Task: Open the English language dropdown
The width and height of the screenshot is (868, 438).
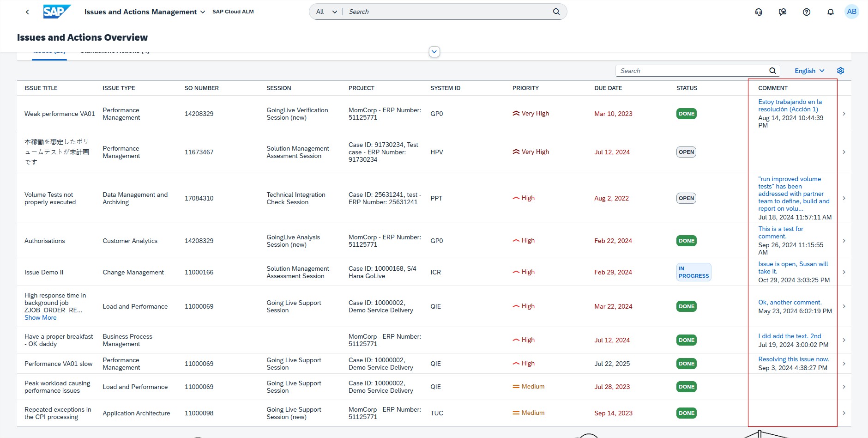Action: [x=809, y=71]
